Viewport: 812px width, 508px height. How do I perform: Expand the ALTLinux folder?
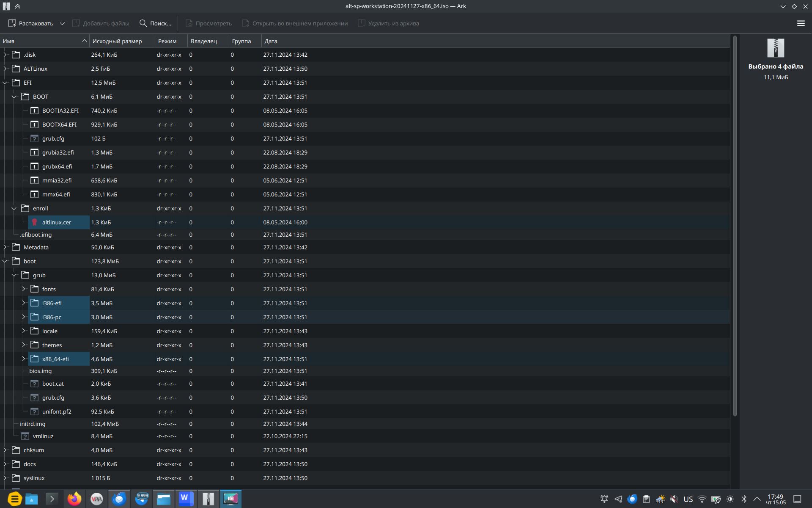coord(5,69)
